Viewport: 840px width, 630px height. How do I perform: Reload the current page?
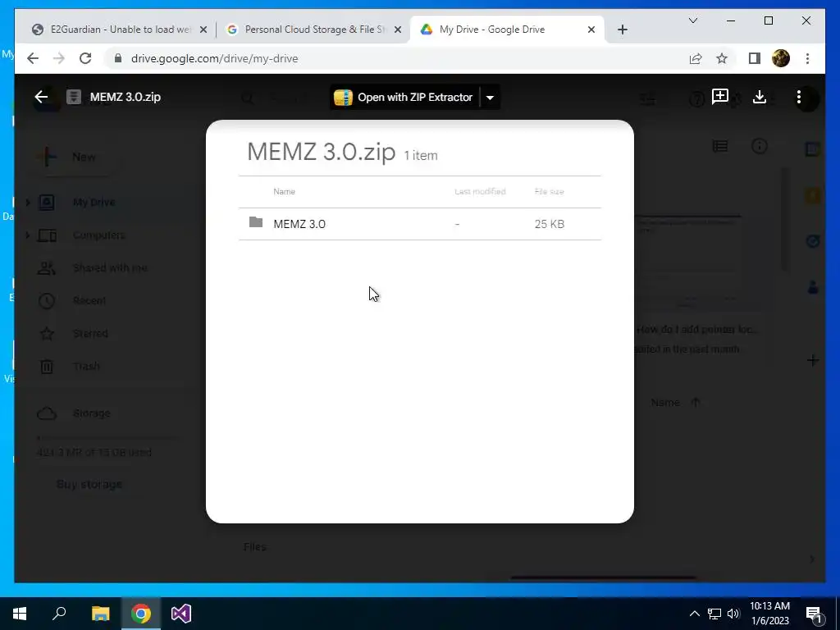(x=85, y=58)
